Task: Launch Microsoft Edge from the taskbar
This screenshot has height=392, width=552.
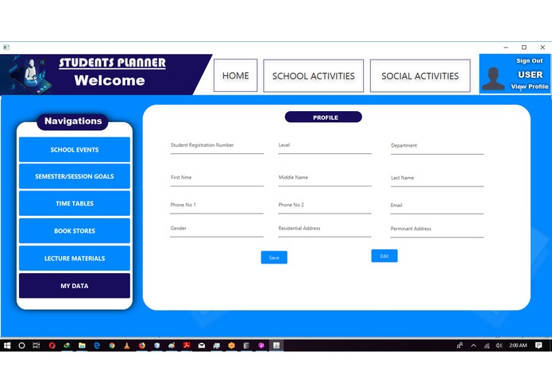Action: pos(97,345)
